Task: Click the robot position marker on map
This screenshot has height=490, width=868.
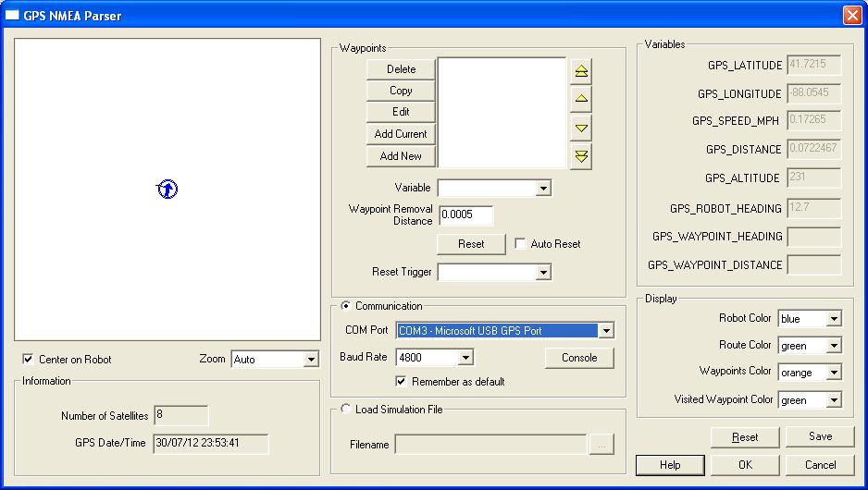Action: click(x=167, y=190)
